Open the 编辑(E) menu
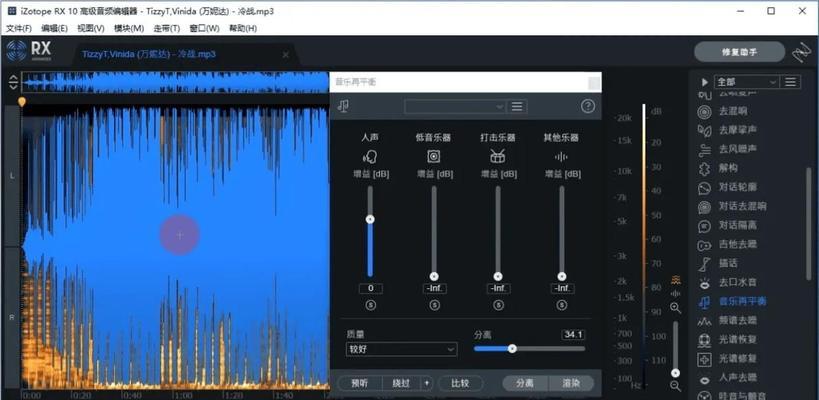The width and height of the screenshot is (819, 400). coord(54,28)
